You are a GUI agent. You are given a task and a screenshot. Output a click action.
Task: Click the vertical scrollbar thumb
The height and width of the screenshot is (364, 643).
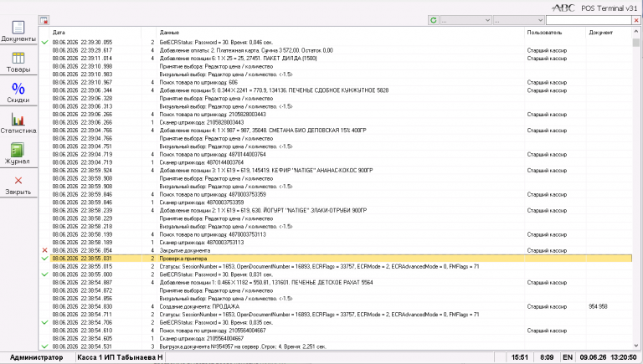coord(636,43)
